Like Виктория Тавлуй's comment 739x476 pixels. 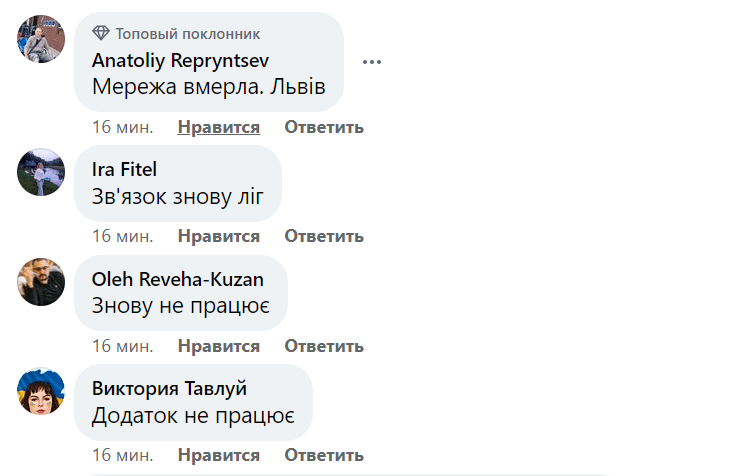click(218, 456)
